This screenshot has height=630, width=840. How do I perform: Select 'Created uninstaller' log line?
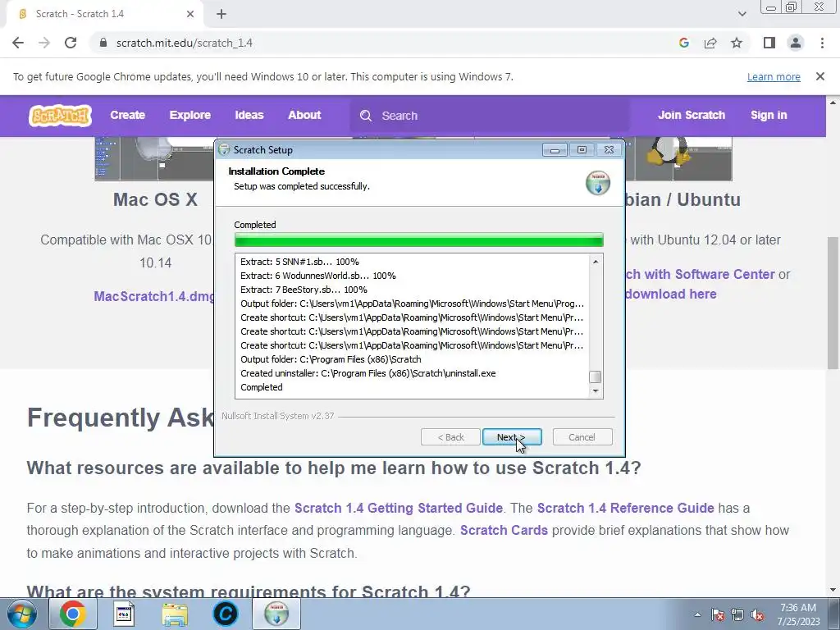pos(368,373)
